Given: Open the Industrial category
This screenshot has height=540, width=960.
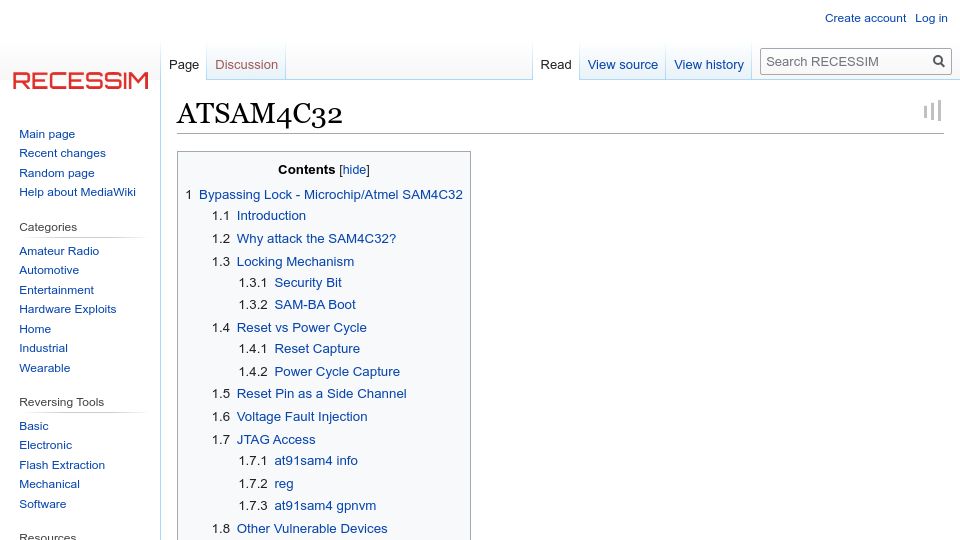Looking at the screenshot, I should pos(43,348).
